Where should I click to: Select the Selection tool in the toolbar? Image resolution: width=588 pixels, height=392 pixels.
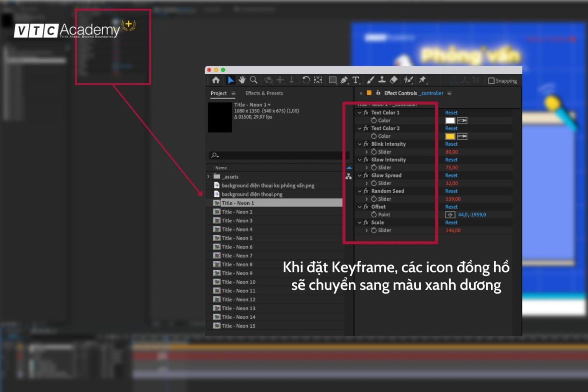(x=230, y=80)
